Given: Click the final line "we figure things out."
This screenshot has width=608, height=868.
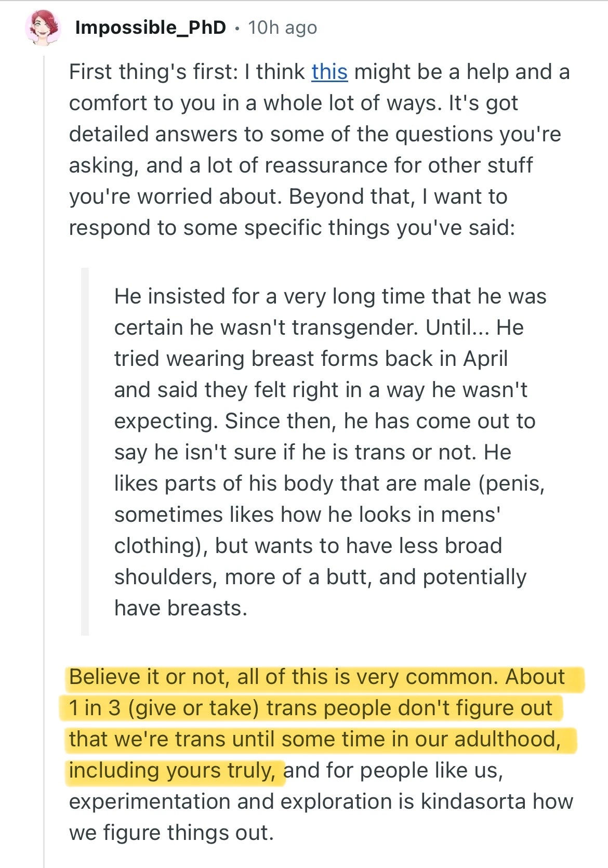Looking at the screenshot, I should pyautogui.click(x=171, y=833).
